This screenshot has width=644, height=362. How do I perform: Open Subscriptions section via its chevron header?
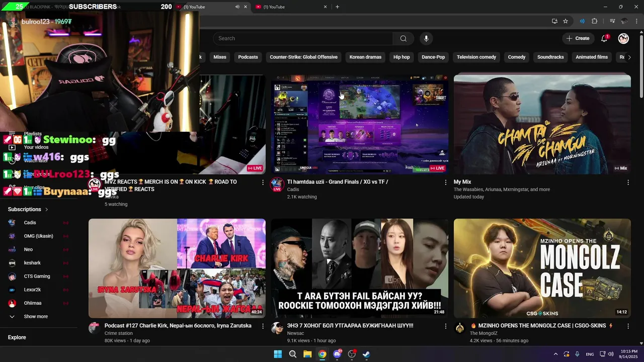point(28,209)
